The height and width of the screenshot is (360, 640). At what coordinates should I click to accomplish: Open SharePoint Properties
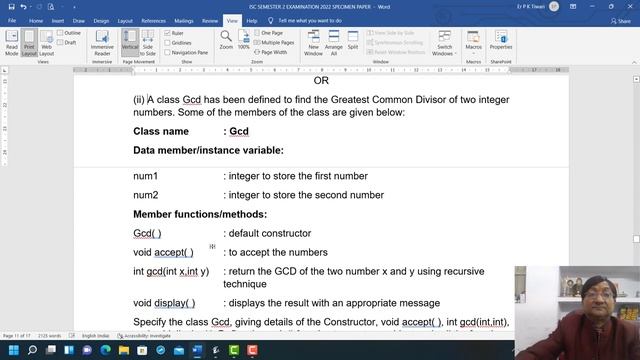(501, 40)
